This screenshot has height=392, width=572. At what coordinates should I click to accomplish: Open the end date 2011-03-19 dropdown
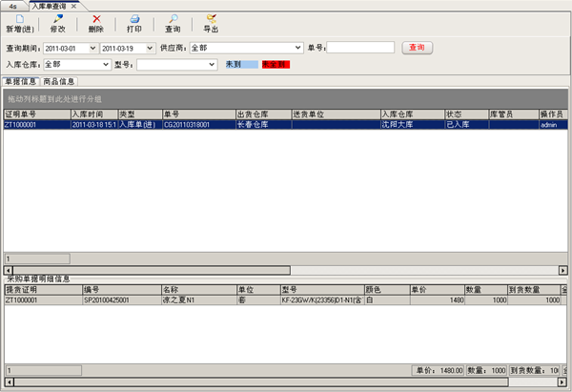148,48
